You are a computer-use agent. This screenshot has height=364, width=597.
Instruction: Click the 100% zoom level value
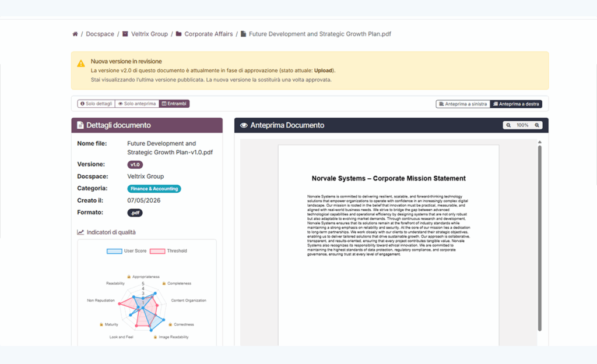(x=522, y=125)
